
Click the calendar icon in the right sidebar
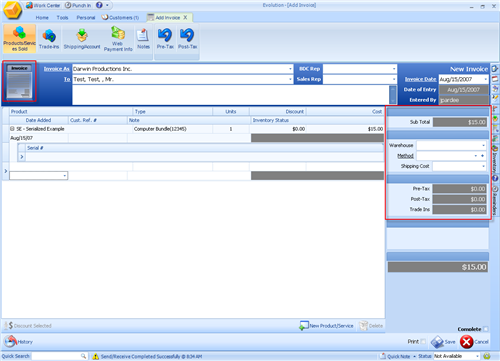pyautogui.click(x=495, y=79)
